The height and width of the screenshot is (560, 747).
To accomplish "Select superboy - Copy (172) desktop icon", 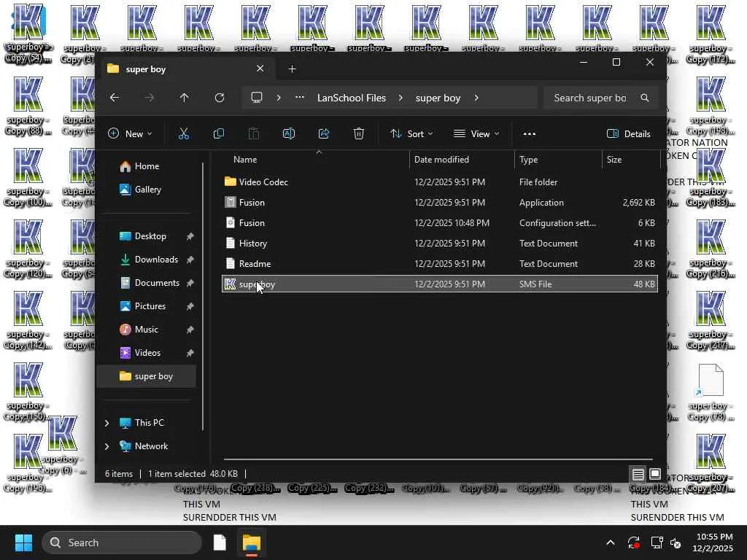I will click(x=711, y=34).
